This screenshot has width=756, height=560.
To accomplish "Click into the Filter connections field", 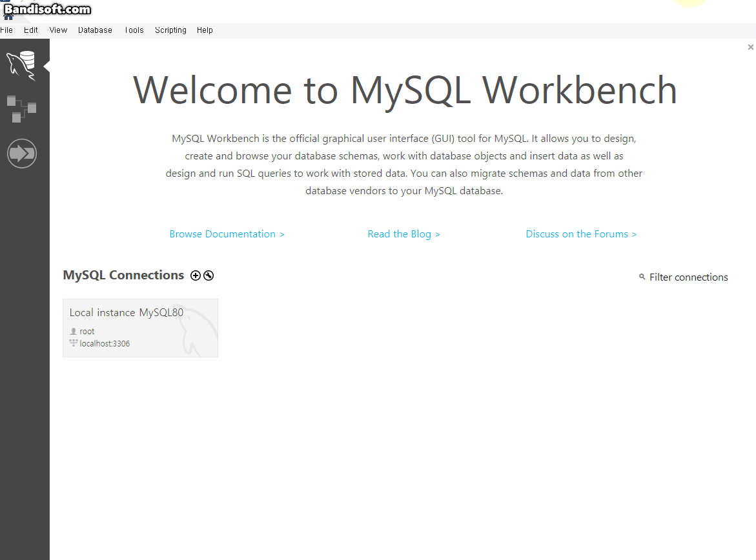I will (688, 277).
